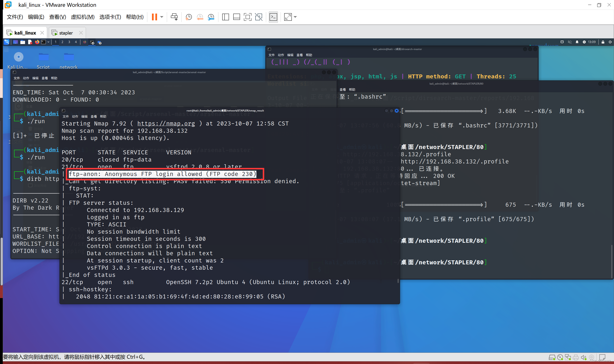Image resolution: width=614 pixels, height=364 pixels.
Task: Open the 虚拟机(M) menu
Action: pyautogui.click(x=83, y=17)
